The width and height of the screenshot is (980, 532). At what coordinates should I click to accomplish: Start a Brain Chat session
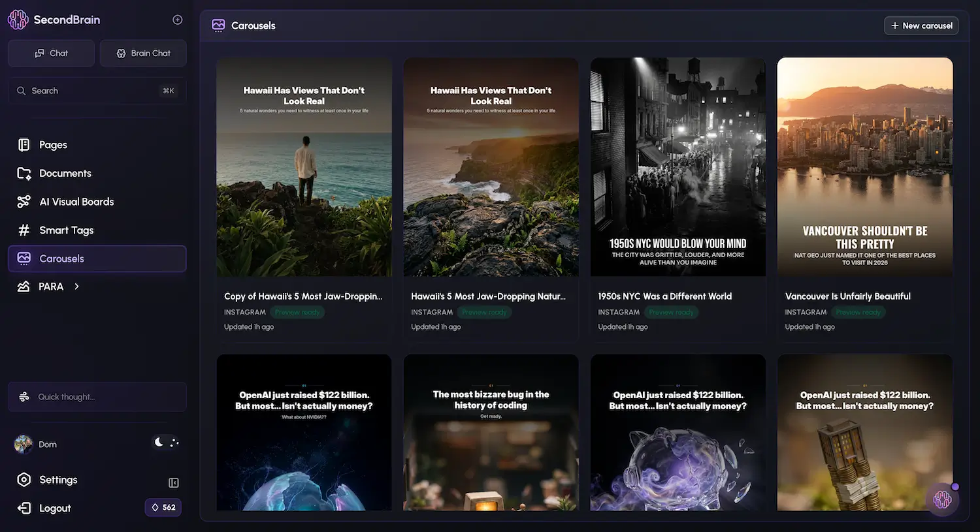[x=143, y=53]
